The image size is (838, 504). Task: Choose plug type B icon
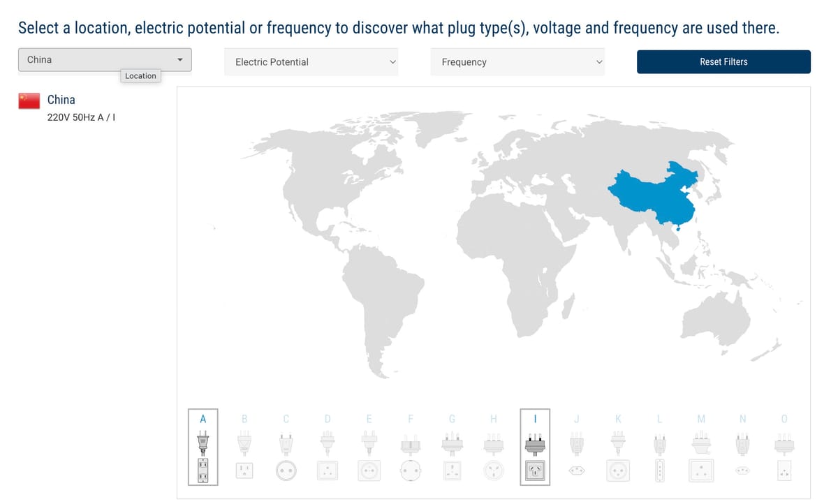(x=244, y=447)
